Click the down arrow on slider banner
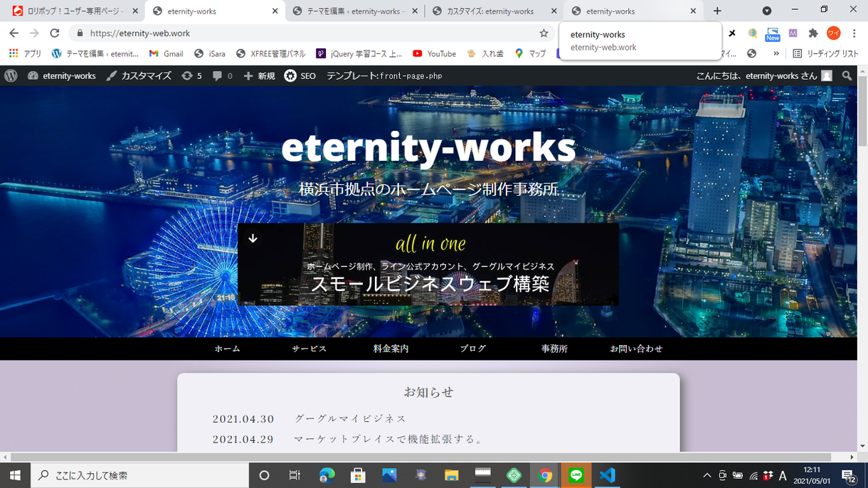Image resolution: width=868 pixels, height=488 pixels. coord(253,238)
